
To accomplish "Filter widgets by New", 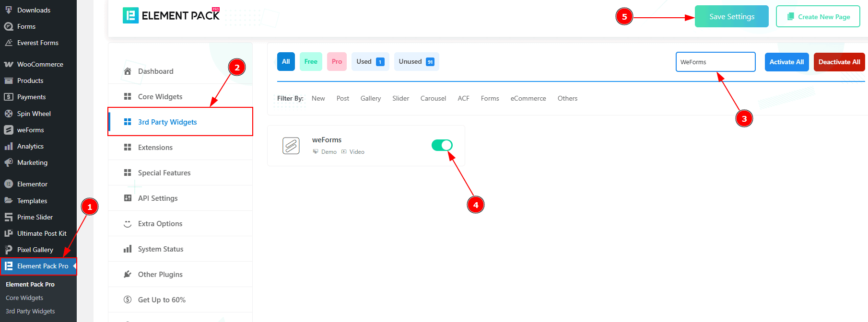I will point(318,98).
